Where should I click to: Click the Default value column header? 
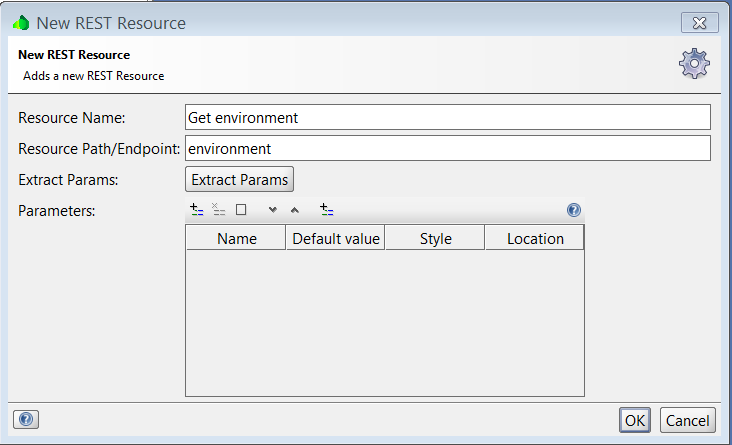click(x=336, y=238)
